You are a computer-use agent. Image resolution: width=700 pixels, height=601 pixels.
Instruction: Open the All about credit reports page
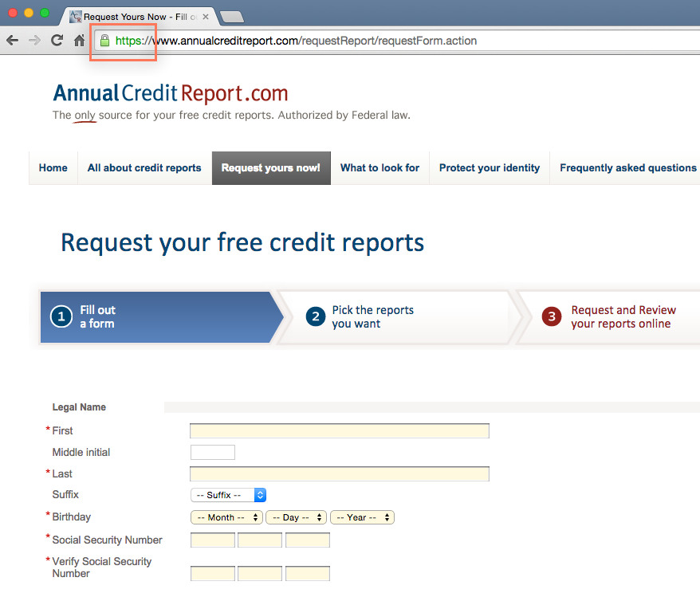click(x=144, y=168)
